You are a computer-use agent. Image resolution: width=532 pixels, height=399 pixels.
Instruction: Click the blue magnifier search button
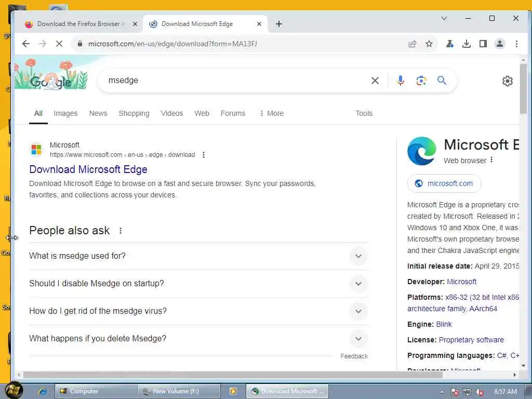(442, 81)
